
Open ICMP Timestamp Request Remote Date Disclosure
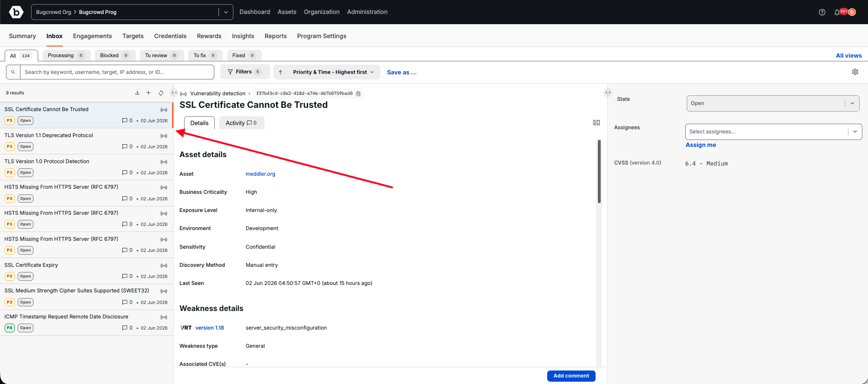pos(86,323)
